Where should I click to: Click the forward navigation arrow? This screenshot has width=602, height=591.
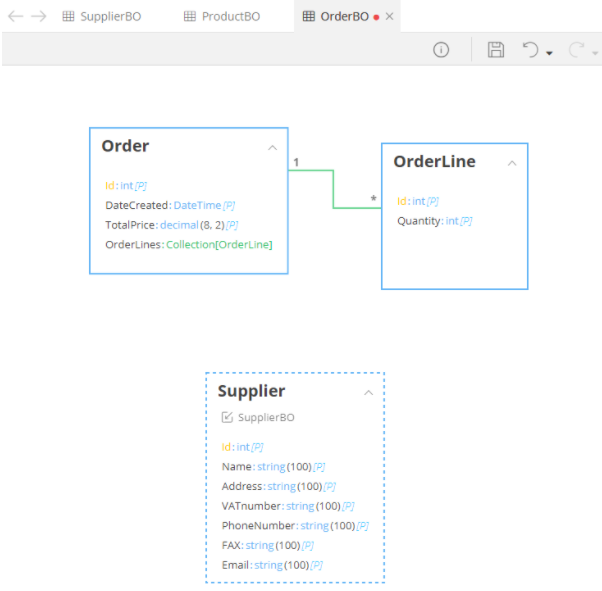39,16
